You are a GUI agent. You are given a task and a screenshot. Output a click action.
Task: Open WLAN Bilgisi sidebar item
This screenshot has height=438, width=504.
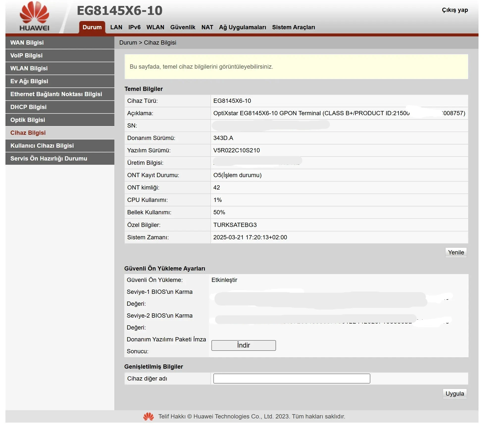60,68
